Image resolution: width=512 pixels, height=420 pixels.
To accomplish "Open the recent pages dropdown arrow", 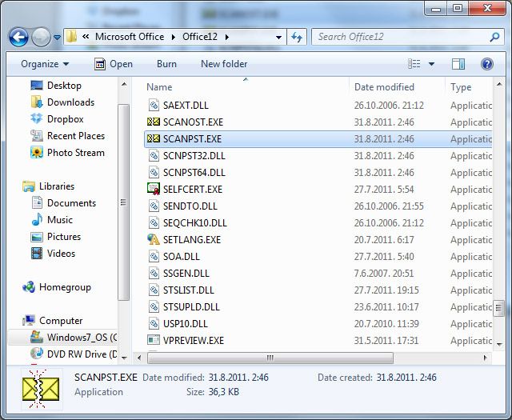I will (x=57, y=38).
